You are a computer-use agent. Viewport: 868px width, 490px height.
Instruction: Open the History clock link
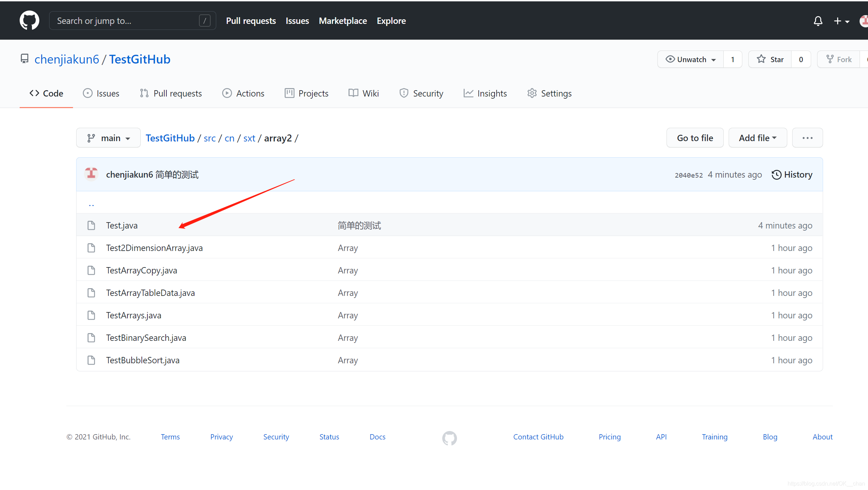[x=792, y=174]
